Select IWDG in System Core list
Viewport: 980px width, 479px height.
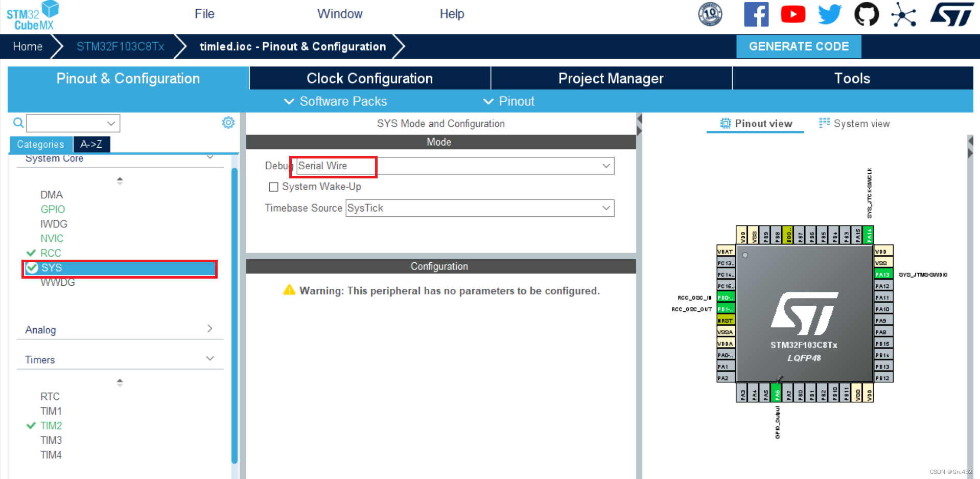tap(54, 224)
